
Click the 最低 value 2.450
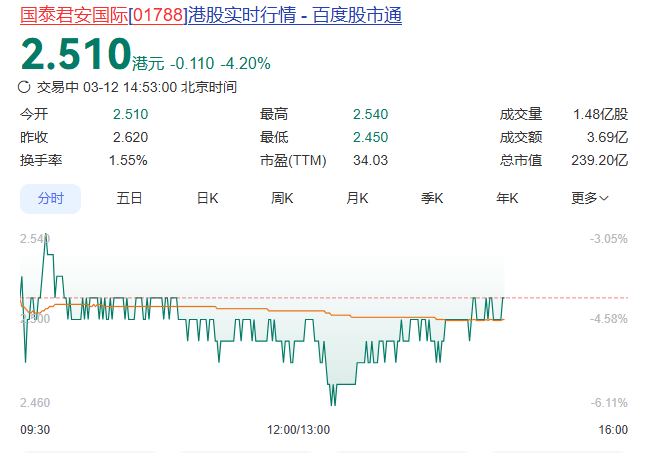point(370,137)
